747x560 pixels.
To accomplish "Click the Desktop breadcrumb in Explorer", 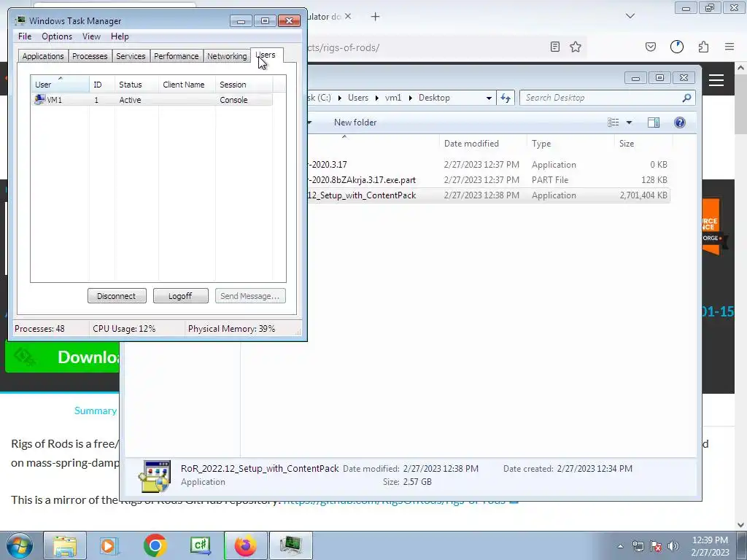I will pos(434,98).
